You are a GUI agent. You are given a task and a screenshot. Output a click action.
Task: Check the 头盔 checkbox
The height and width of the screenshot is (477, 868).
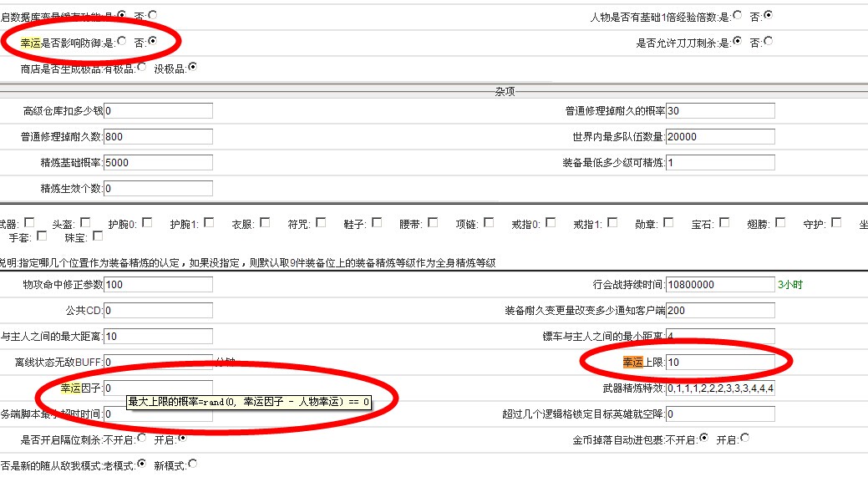[x=85, y=222]
